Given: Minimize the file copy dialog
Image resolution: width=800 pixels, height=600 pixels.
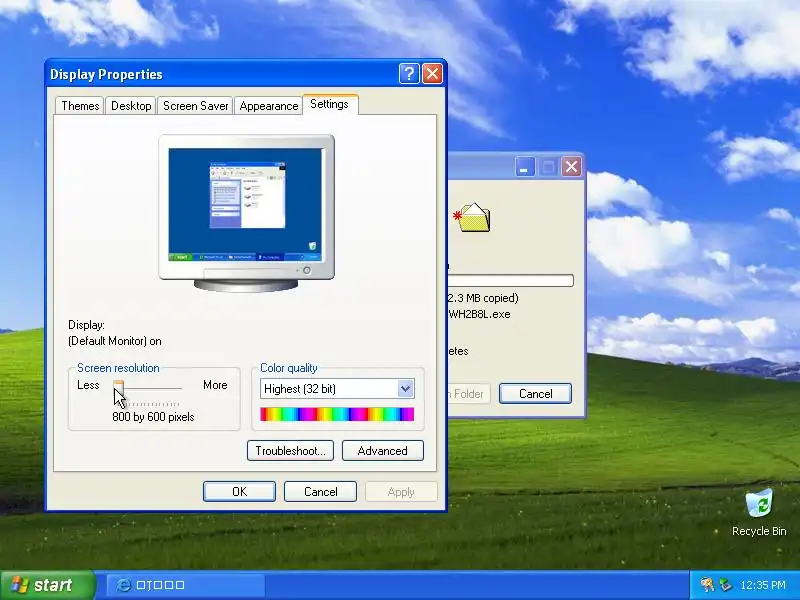Looking at the screenshot, I should 524,166.
